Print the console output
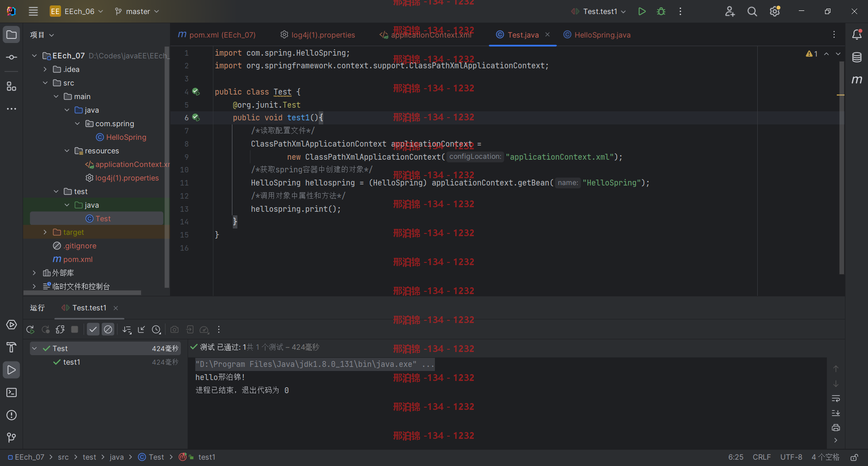This screenshot has height=466, width=868. [x=836, y=428]
